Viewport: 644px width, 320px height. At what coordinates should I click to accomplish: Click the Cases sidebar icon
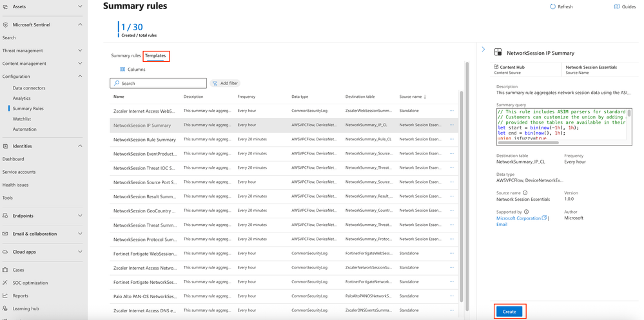pos(5,270)
